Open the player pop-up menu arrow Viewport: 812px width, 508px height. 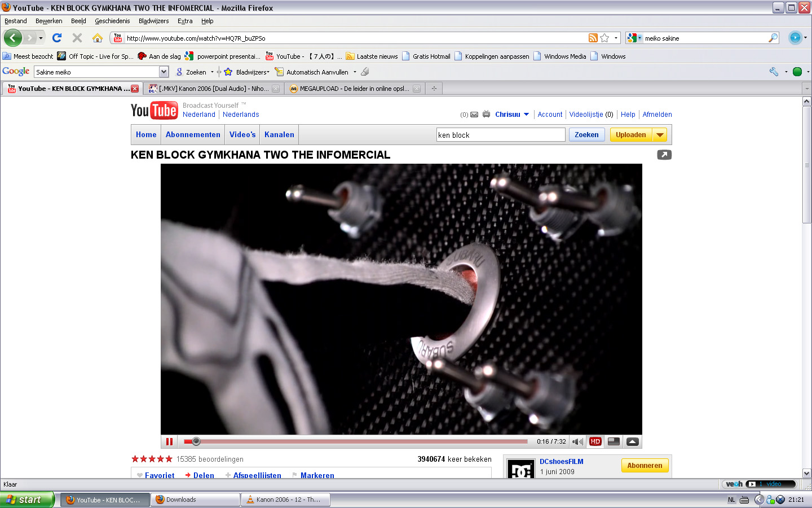point(633,441)
